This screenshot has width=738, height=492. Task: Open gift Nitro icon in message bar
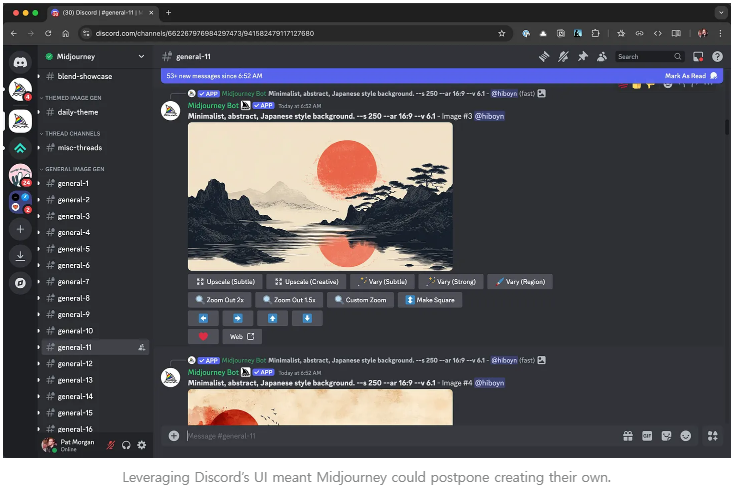(628, 436)
